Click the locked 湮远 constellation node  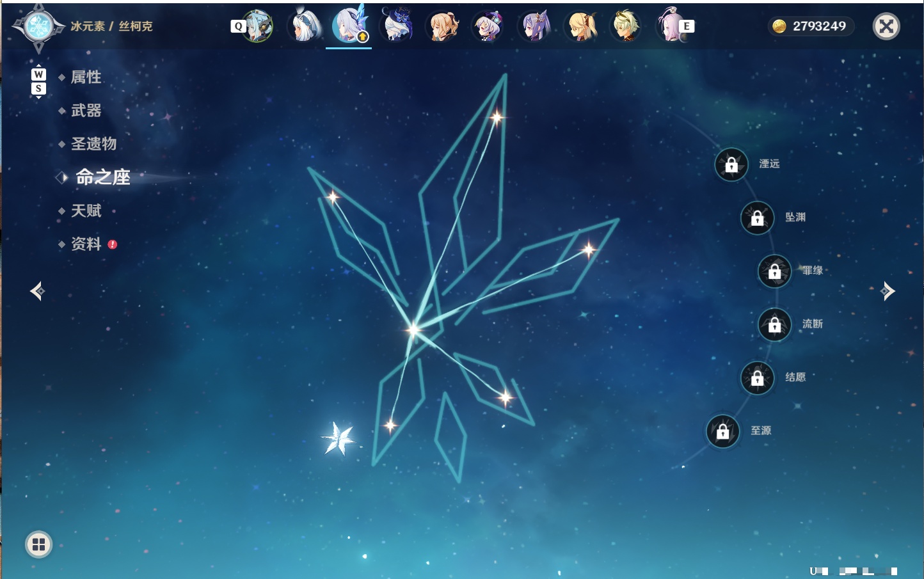(731, 164)
